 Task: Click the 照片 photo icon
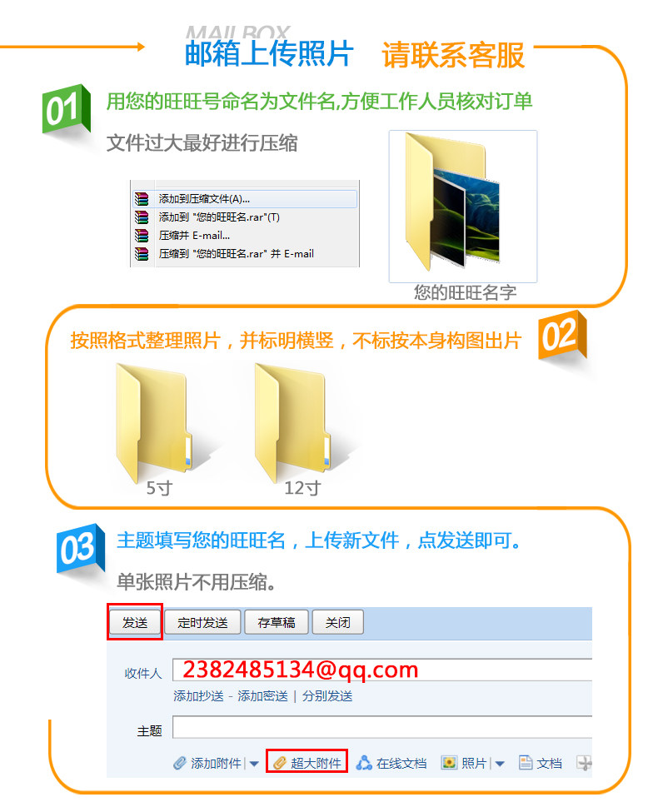449,763
